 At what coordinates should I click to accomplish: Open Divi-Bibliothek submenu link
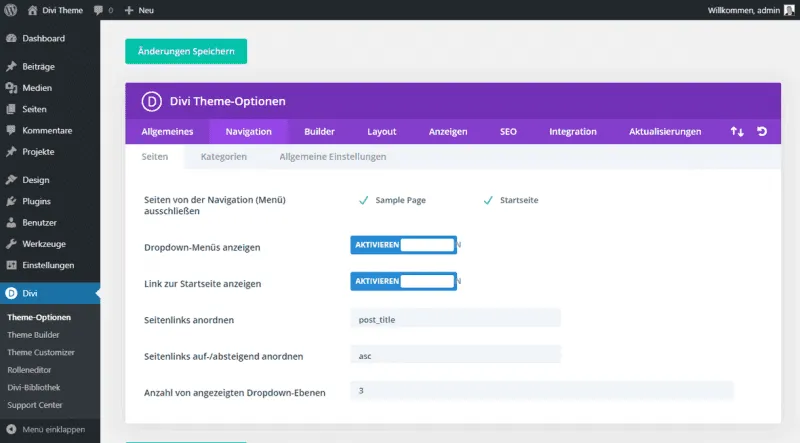click(x=34, y=387)
